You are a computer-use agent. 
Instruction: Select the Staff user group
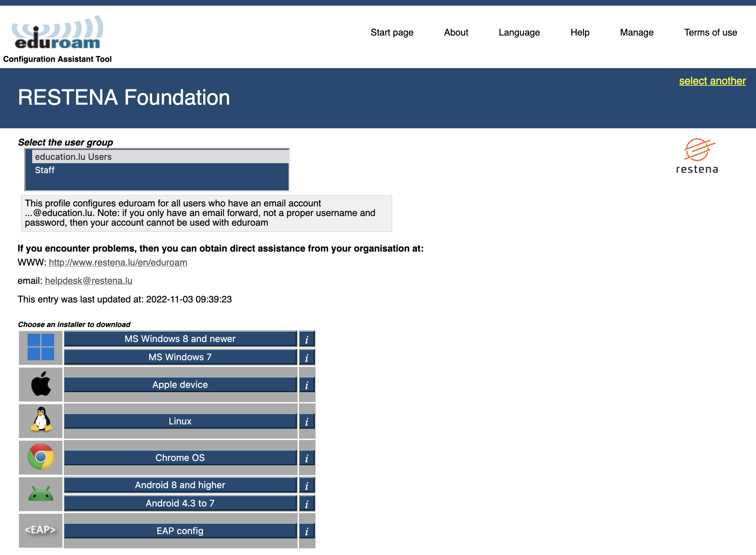[x=160, y=170]
